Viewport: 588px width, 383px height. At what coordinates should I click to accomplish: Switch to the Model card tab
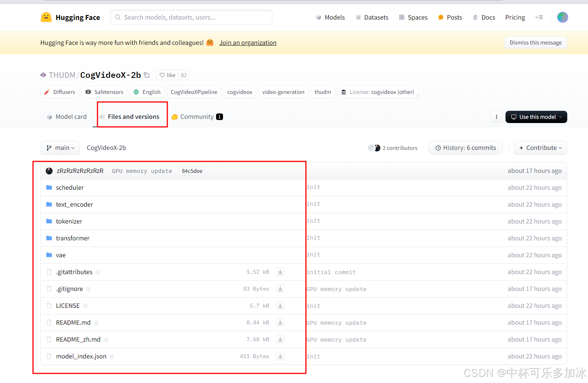(x=67, y=117)
